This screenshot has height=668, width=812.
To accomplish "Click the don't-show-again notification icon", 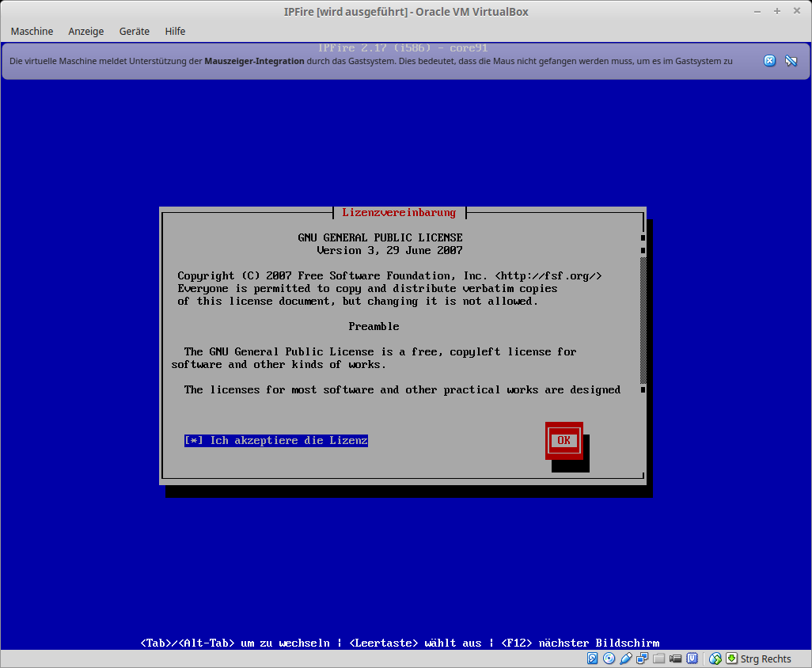I will [x=791, y=61].
